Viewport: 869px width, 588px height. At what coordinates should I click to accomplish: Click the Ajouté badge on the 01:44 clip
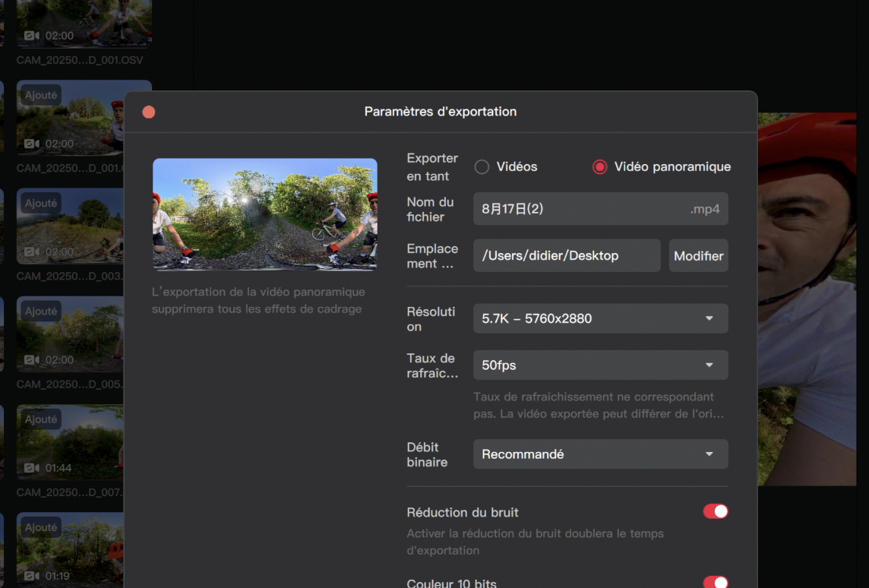41,419
